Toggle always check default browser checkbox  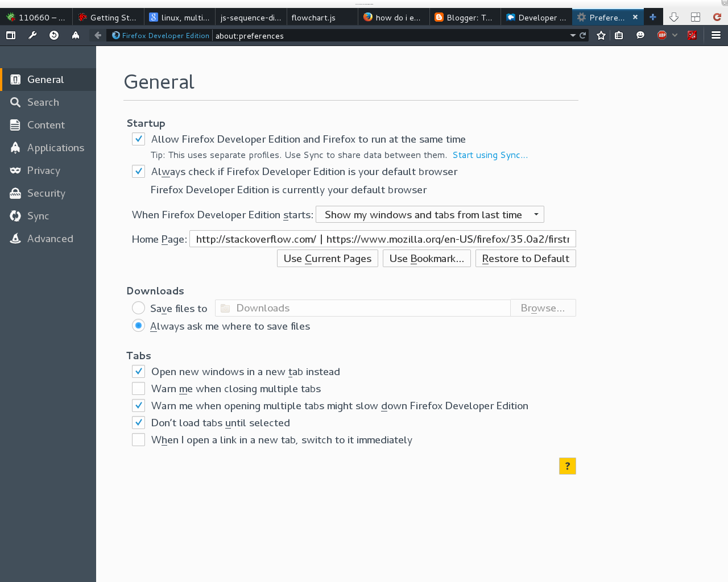[138, 172]
